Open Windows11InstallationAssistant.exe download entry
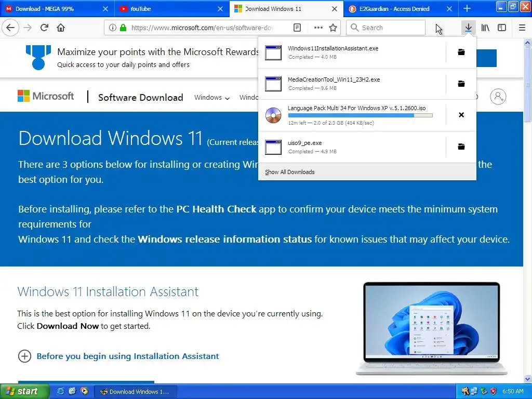Viewport: 532px width, 399px height. (352, 52)
